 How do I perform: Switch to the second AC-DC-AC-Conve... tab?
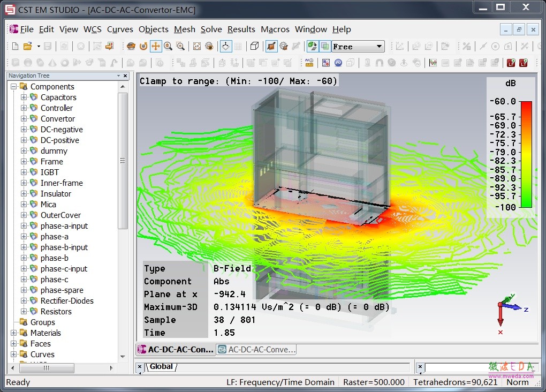(256, 350)
